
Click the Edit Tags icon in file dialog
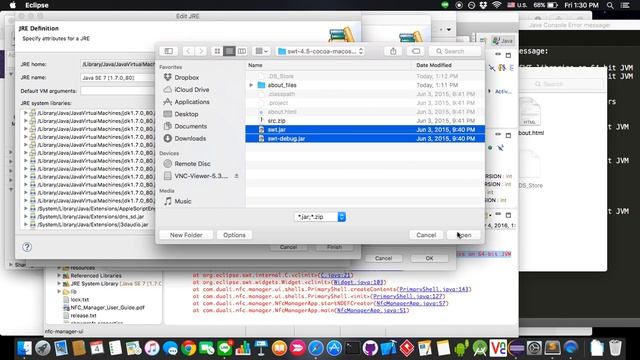click(416, 51)
